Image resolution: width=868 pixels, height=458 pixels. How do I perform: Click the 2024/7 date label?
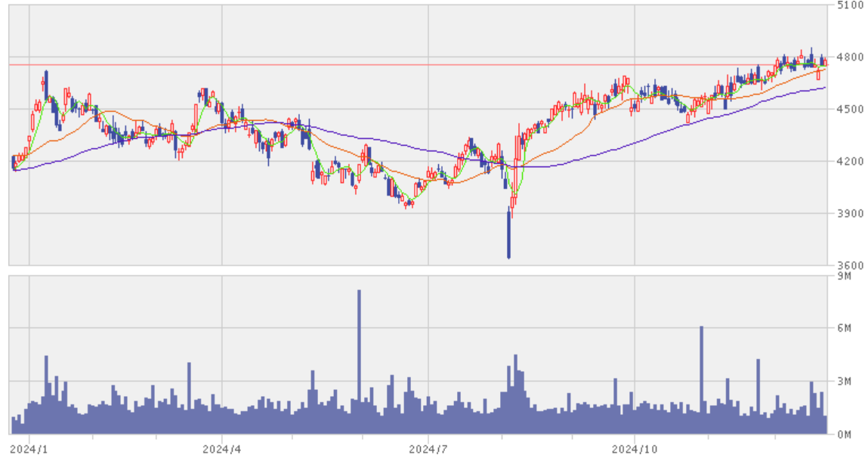tap(428, 449)
